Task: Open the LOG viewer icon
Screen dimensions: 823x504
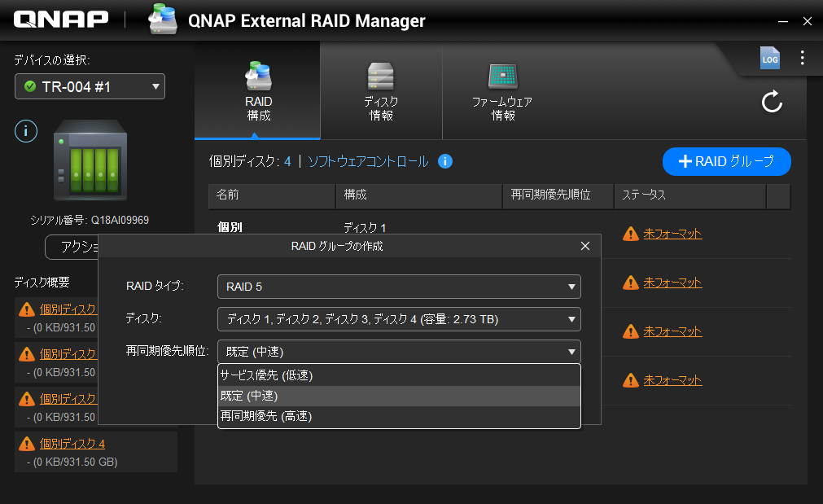Action: [769, 58]
